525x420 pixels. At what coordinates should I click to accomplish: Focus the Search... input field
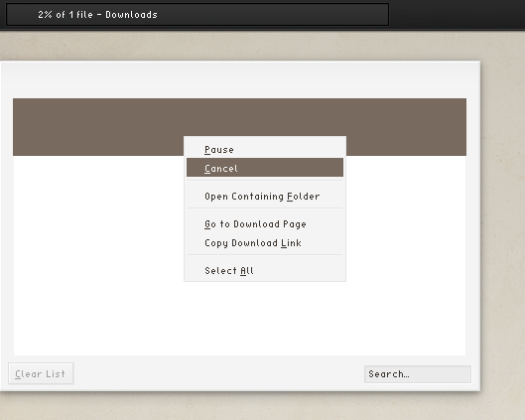tap(418, 374)
